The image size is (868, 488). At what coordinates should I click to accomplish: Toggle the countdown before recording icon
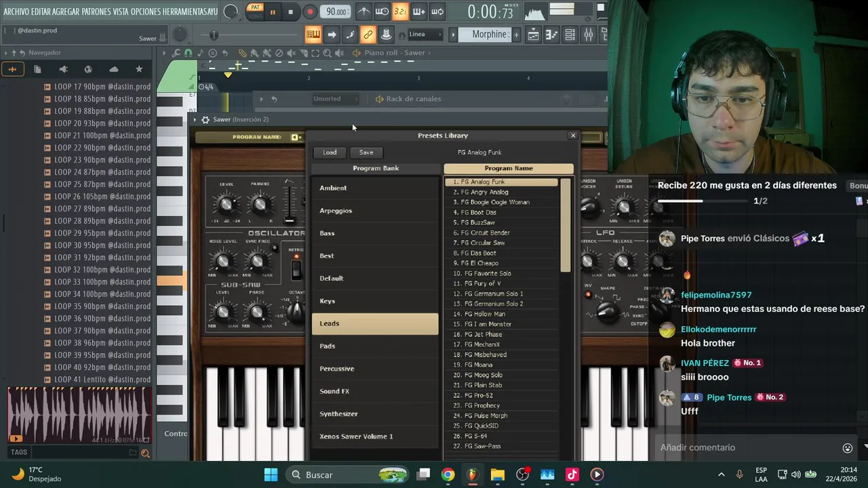pos(400,12)
